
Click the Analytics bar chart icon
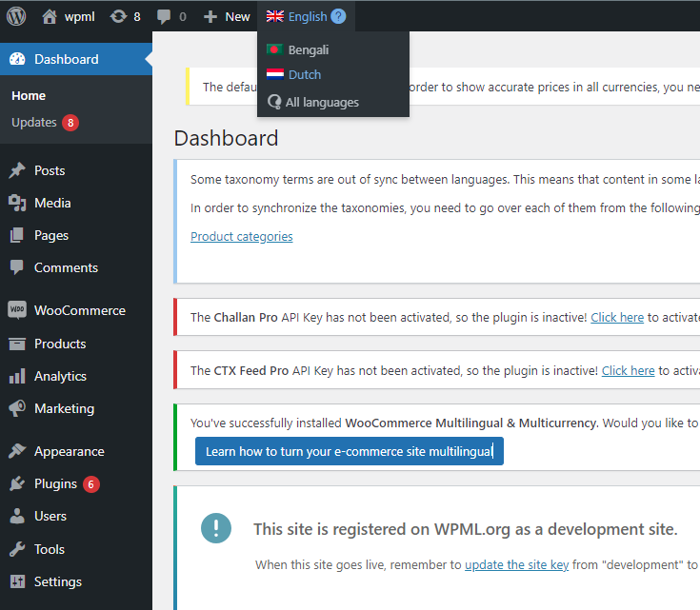pos(17,376)
